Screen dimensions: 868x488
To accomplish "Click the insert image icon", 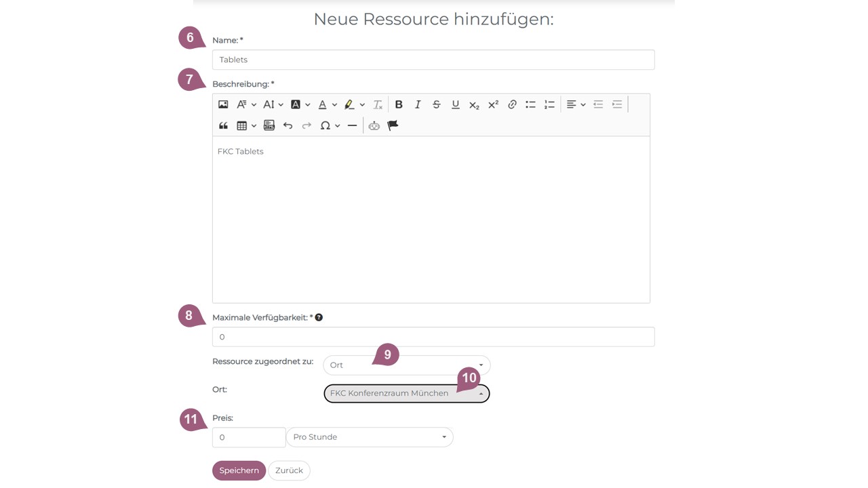I will point(223,104).
